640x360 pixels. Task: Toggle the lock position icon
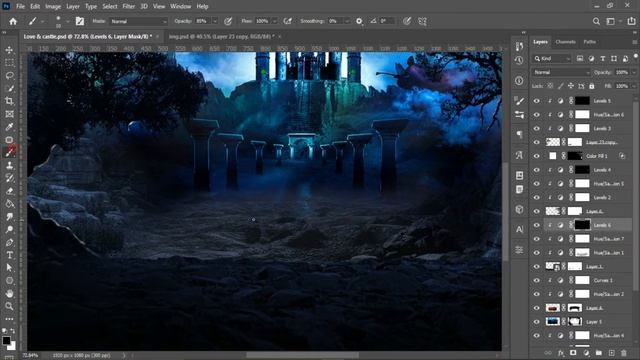click(571, 86)
